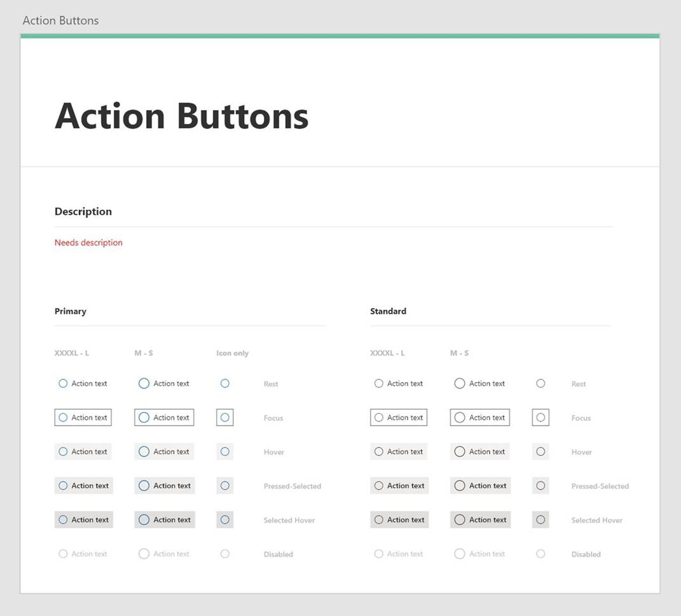
Task: Click Primary M-S Action text button, Pressed-Selected row
Action: 165,485
